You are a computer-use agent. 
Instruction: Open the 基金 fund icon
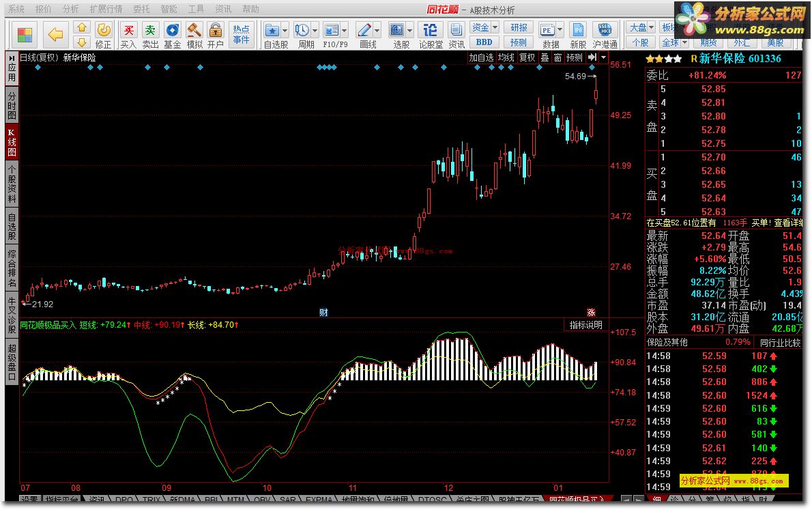[173, 30]
